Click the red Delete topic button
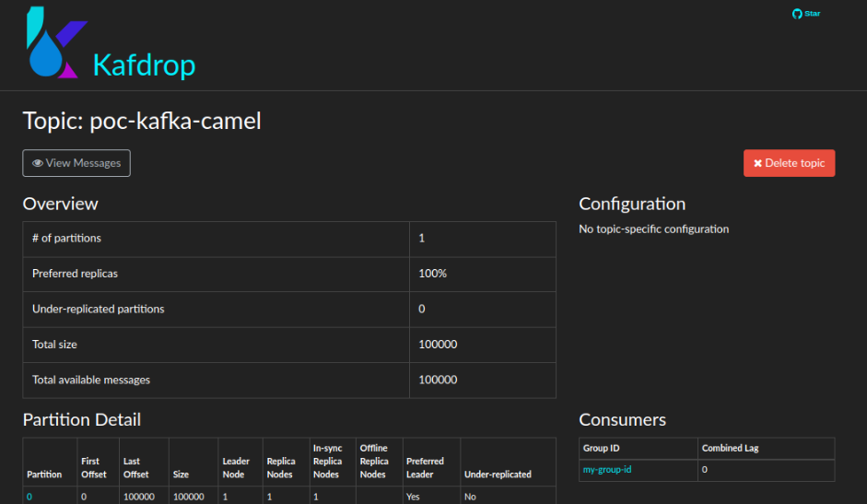 (x=789, y=163)
